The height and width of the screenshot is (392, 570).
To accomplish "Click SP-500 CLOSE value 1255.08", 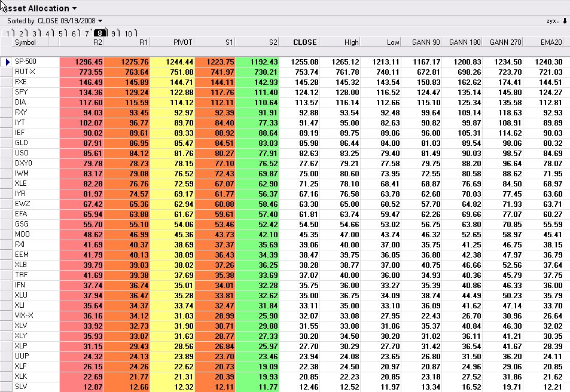I will click(304, 62).
